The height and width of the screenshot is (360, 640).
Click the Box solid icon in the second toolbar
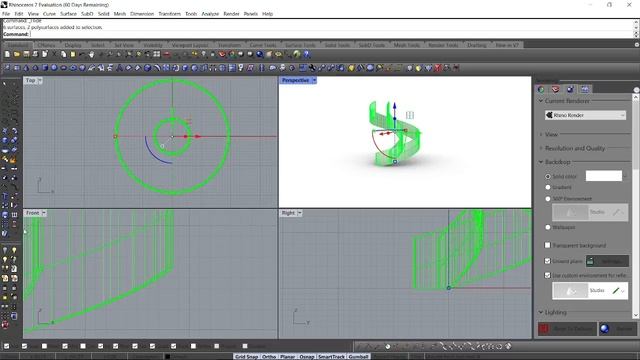pyautogui.click(x=45, y=68)
